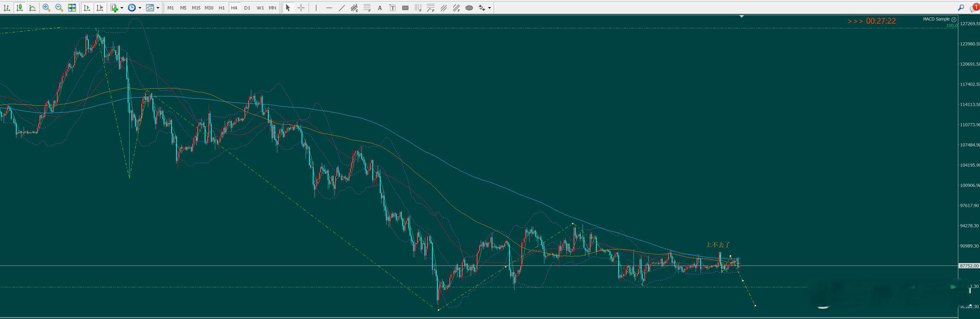Click the current price label 87752.00
980x319 pixels.
tap(969, 266)
